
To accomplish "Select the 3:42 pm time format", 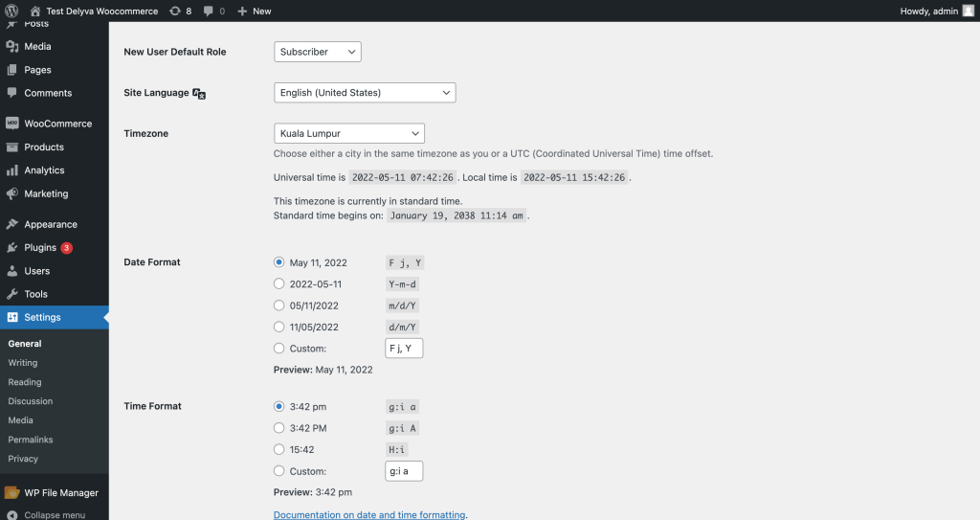I will click(x=278, y=406).
